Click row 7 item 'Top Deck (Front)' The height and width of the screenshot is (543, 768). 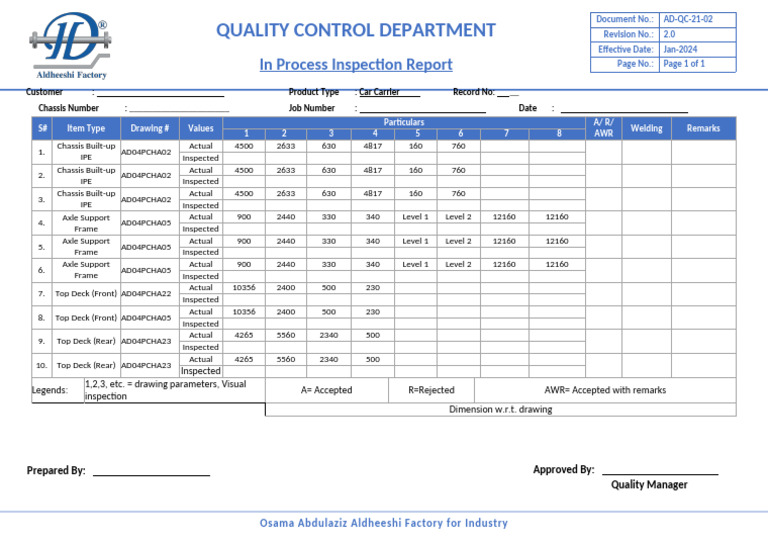pos(86,294)
